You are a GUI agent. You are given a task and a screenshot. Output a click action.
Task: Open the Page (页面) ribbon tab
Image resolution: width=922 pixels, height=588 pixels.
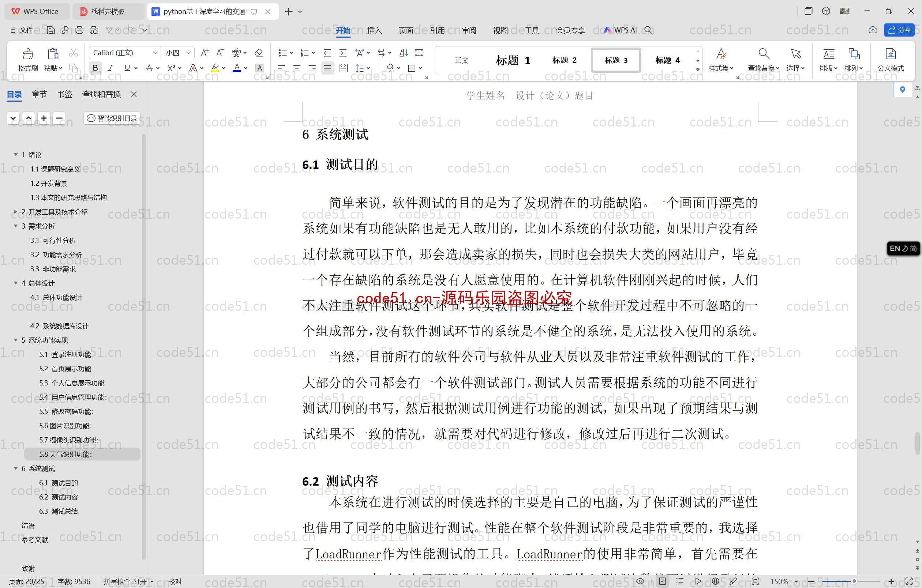click(405, 30)
